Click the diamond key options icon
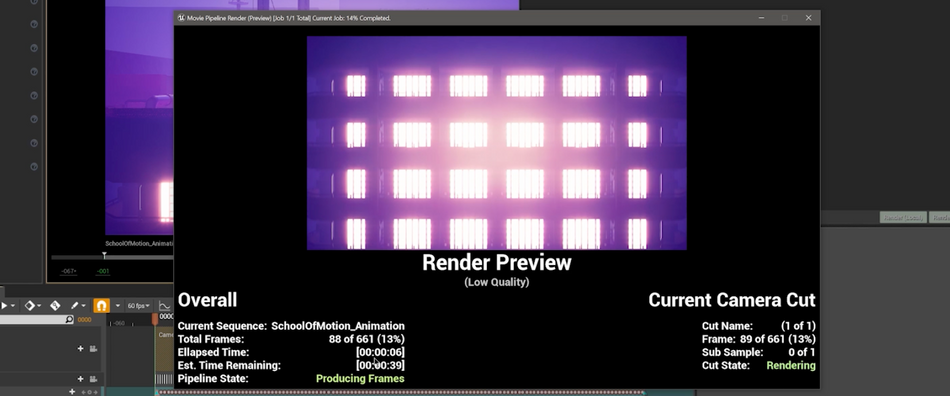This screenshot has height=396, width=950. (30, 306)
